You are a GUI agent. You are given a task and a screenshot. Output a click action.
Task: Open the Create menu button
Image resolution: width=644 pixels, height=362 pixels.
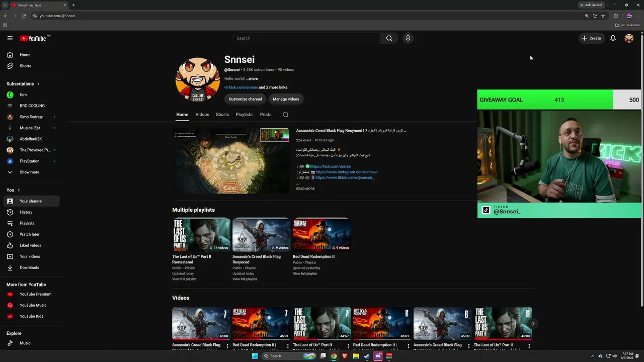592,38
